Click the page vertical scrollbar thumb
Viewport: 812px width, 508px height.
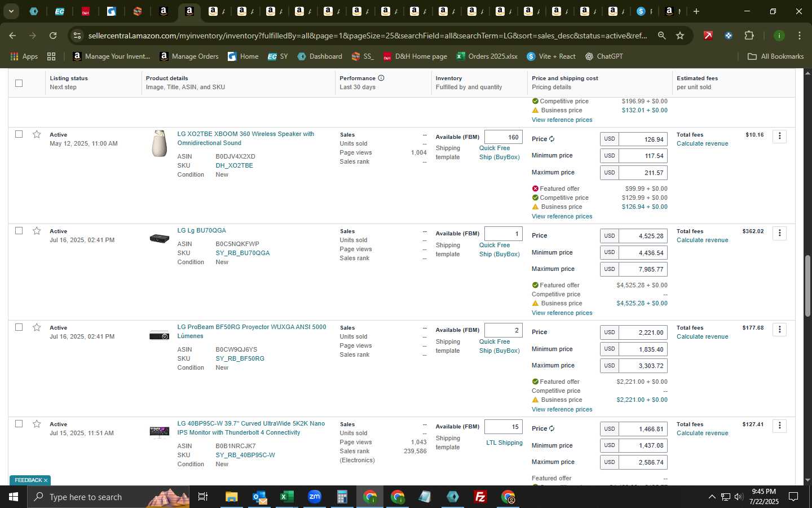click(x=807, y=286)
